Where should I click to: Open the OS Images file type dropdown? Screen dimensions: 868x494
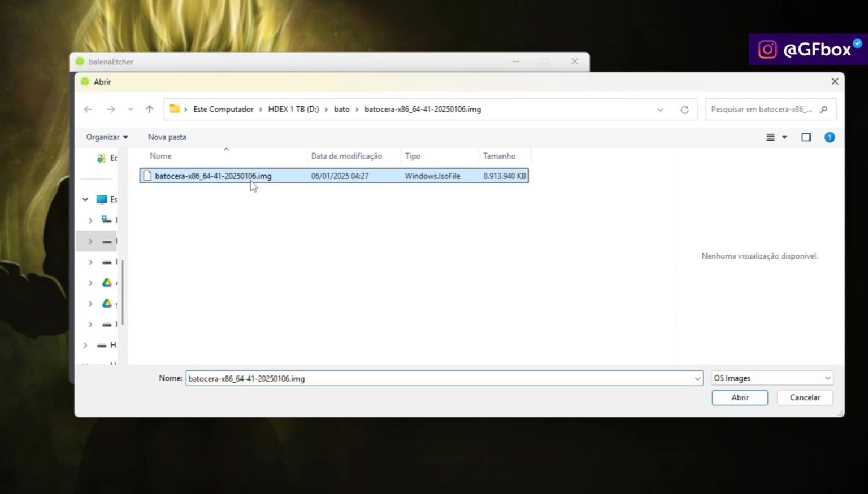point(771,378)
